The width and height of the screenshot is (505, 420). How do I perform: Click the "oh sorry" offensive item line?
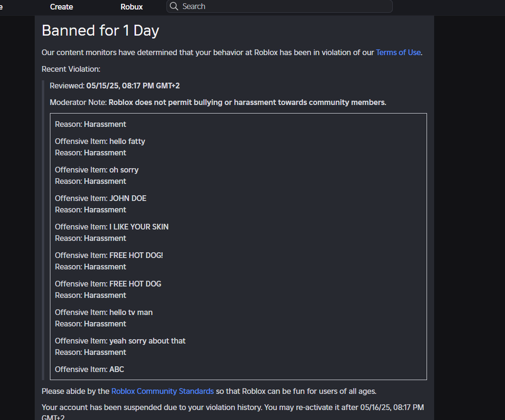tap(97, 170)
